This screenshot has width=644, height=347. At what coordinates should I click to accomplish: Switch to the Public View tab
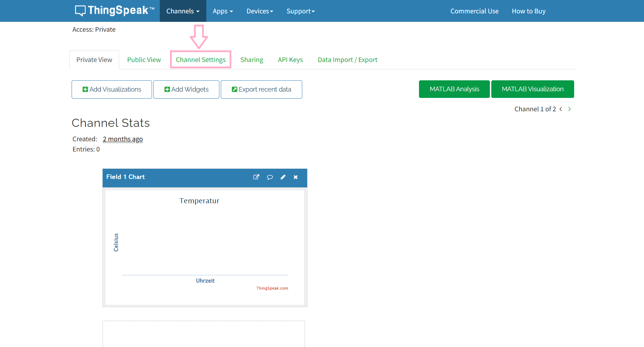tap(144, 60)
